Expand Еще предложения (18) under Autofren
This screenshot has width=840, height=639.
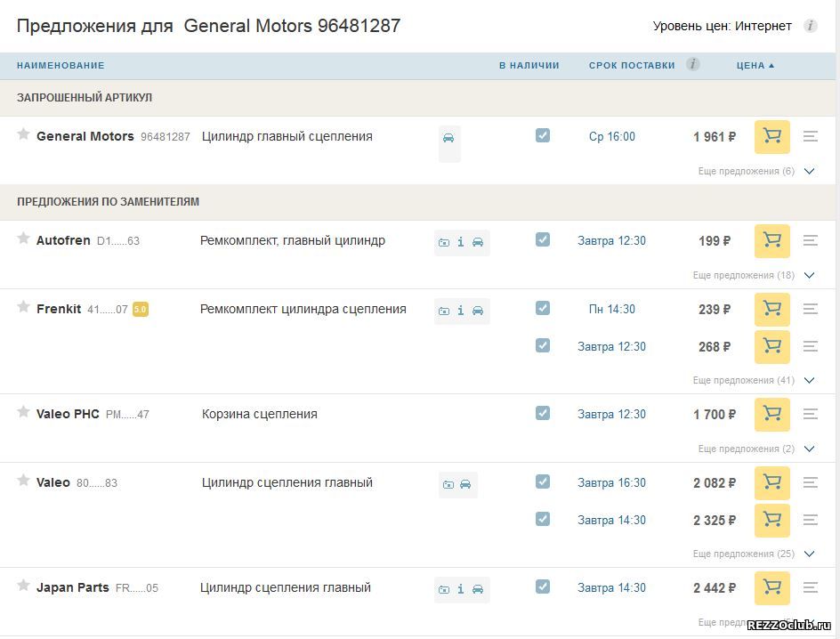[753, 275]
